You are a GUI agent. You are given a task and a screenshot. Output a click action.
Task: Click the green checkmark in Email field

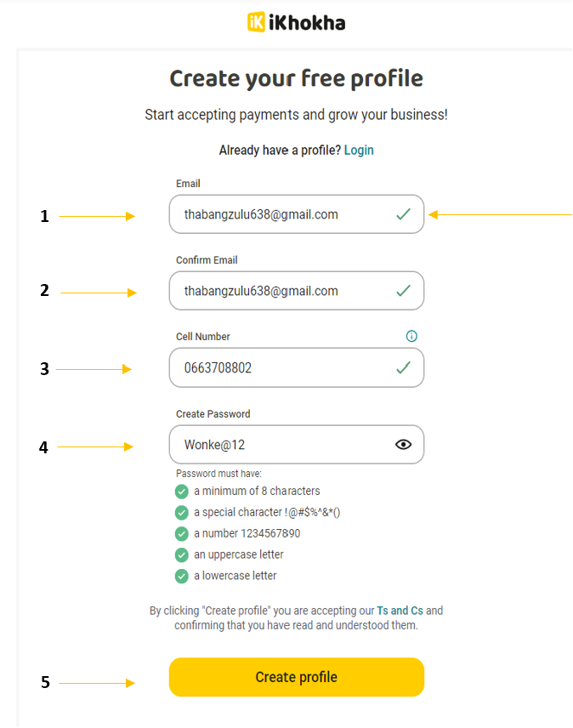click(x=403, y=214)
